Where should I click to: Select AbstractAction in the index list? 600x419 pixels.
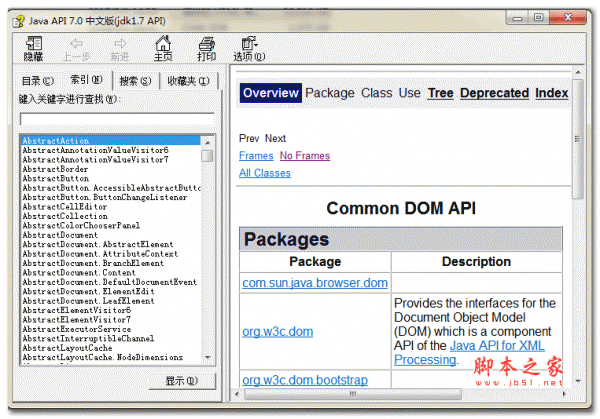click(x=111, y=141)
